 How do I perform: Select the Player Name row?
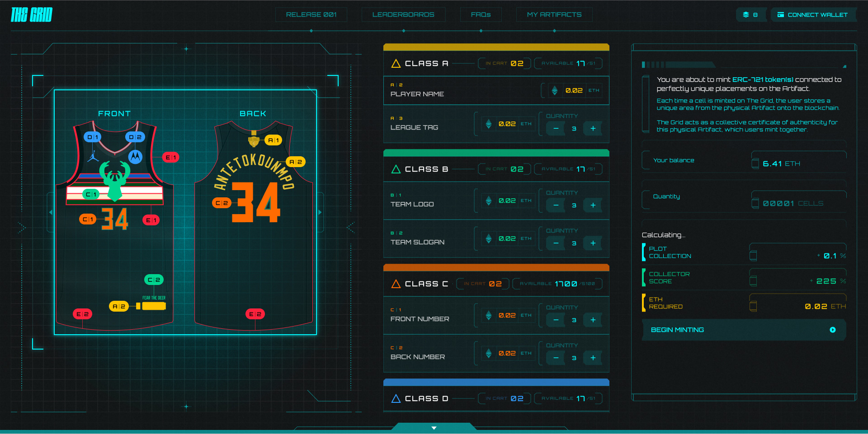[x=496, y=90]
